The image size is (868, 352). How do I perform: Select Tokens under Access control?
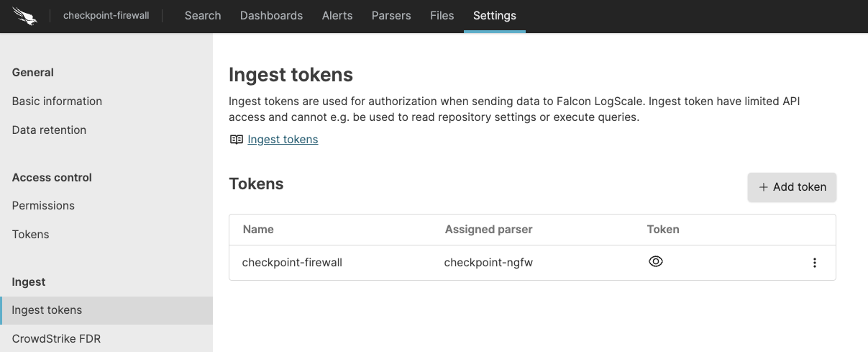click(31, 235)
